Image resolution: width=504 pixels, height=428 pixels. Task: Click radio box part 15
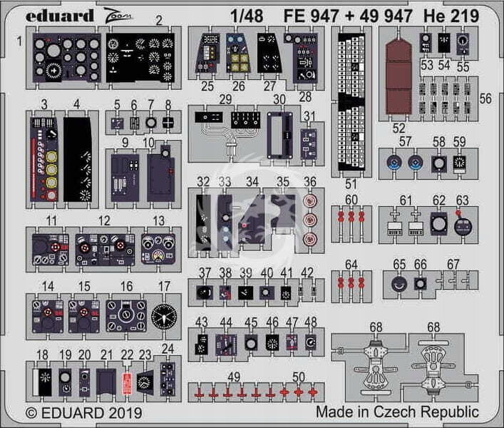pos(84,317)
